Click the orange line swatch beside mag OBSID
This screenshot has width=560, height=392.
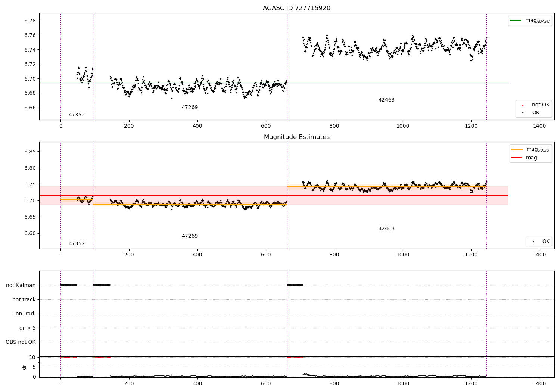tap(517, 149)
